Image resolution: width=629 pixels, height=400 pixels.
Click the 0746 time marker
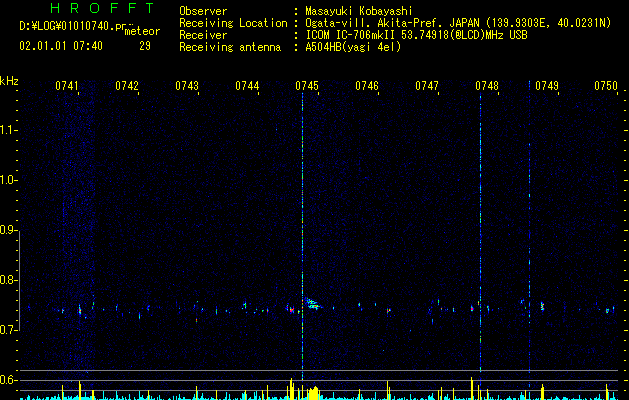(367, 86)
